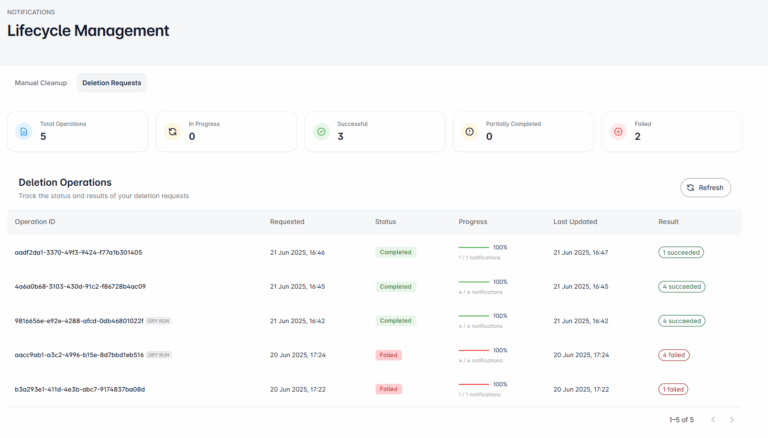Go to previous page using left chevron

(712, 419)
